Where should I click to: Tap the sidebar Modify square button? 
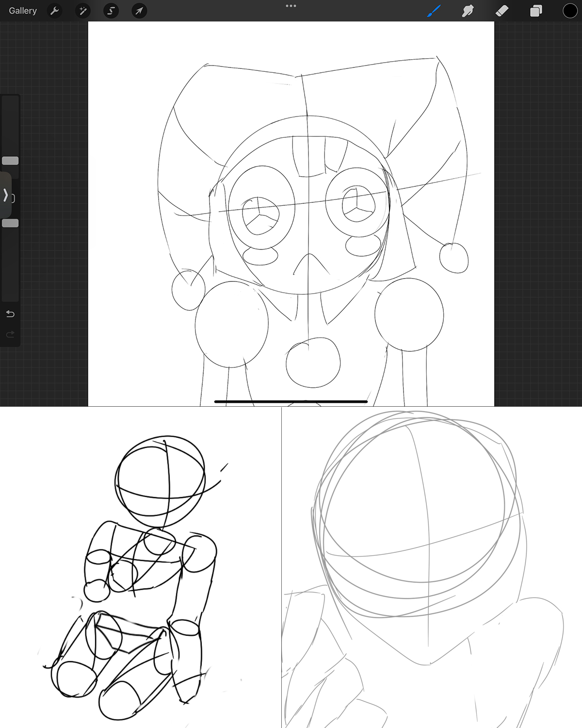click(13, 198)
